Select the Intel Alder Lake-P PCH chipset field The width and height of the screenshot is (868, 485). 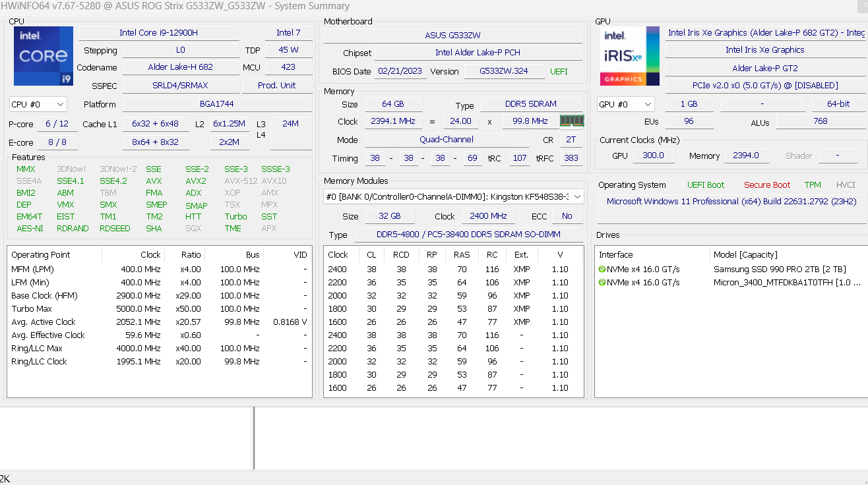click(x=478, y=53)
